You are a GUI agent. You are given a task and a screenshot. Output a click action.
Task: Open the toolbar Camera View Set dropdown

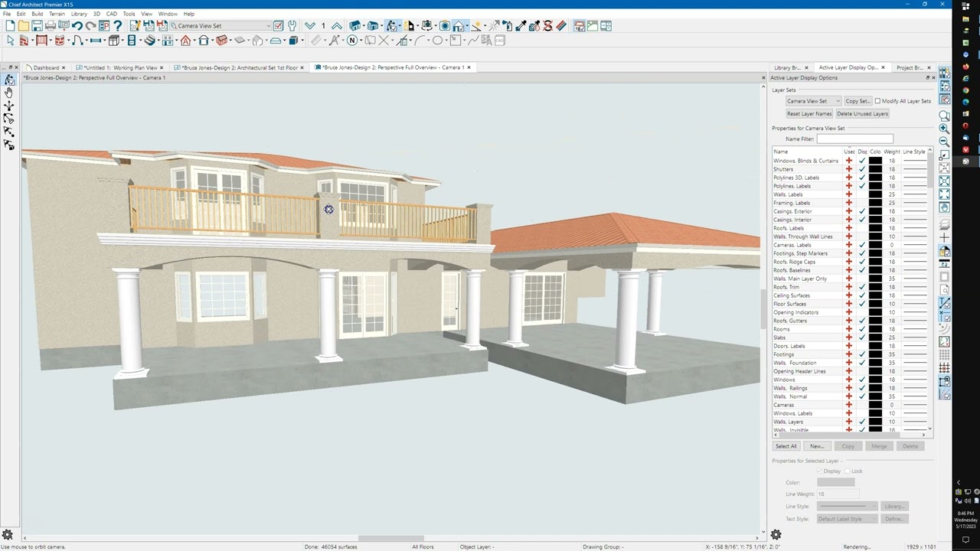pos(220,26)
